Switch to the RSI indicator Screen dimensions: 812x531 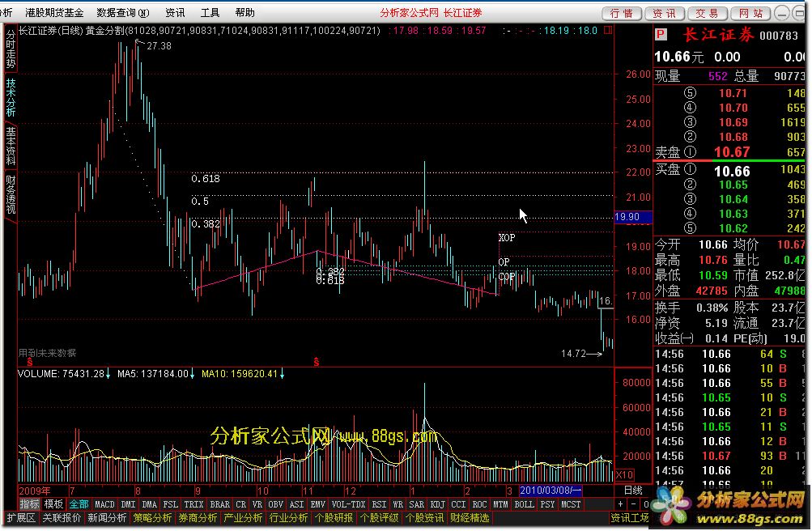coord(379,504)
